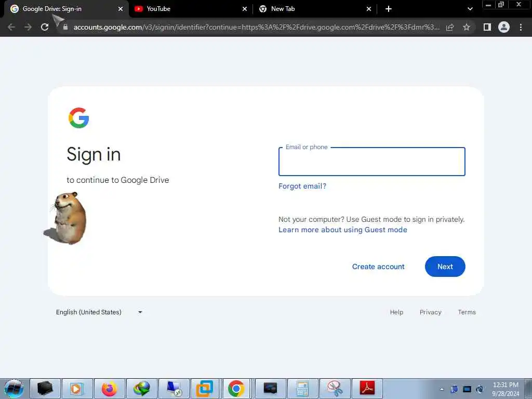Close the YouTube tab
Viewport: 532px width, 399px height.
(x=245, y=9)
